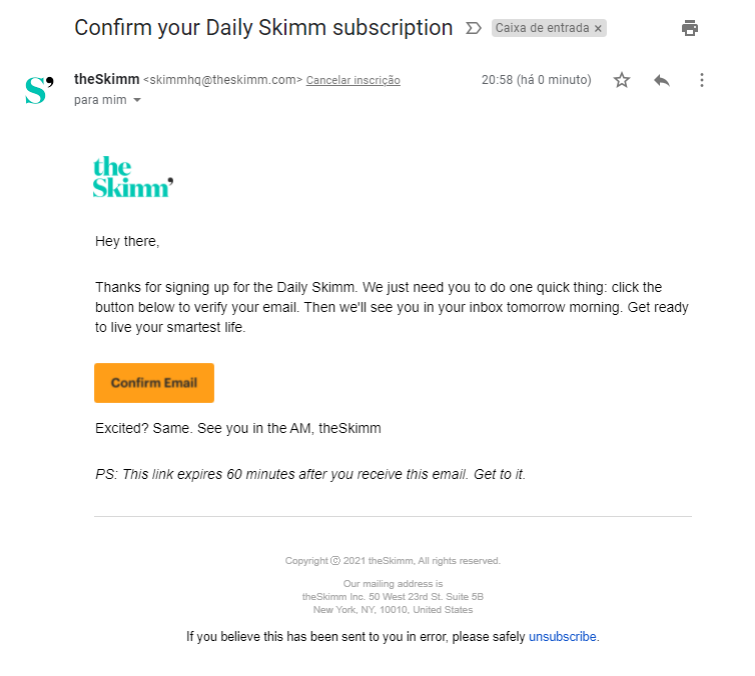The image size is (755, 676).
Task: Click Cancelar inscrição link
Action: point(353,80)
